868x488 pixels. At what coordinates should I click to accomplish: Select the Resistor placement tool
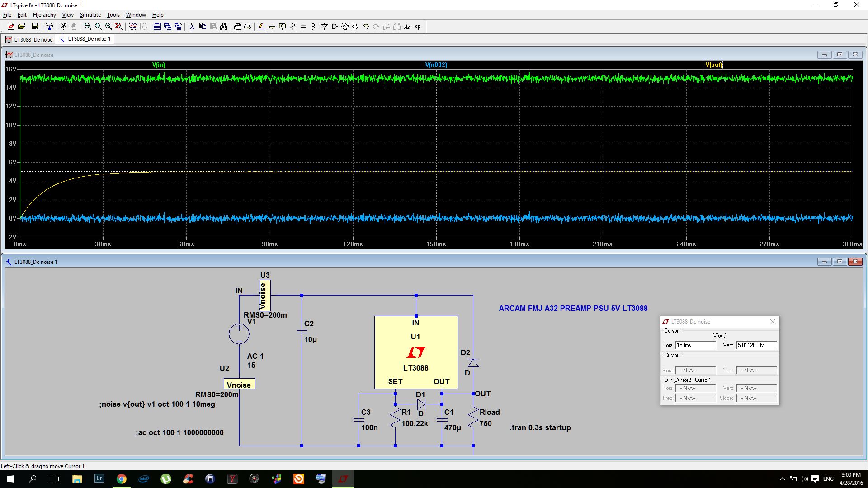[x=293, y=27]
